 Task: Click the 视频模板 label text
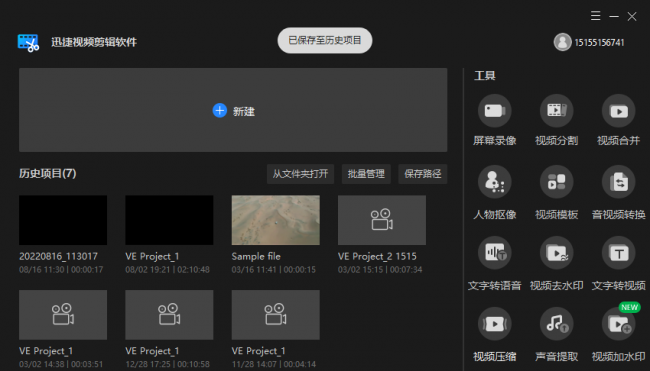[556, 214]
